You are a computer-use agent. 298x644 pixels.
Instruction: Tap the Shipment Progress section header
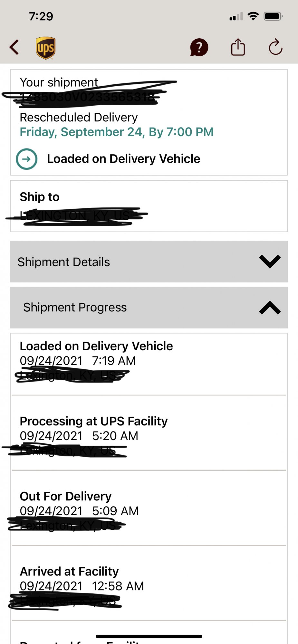(x=149, y=308)
